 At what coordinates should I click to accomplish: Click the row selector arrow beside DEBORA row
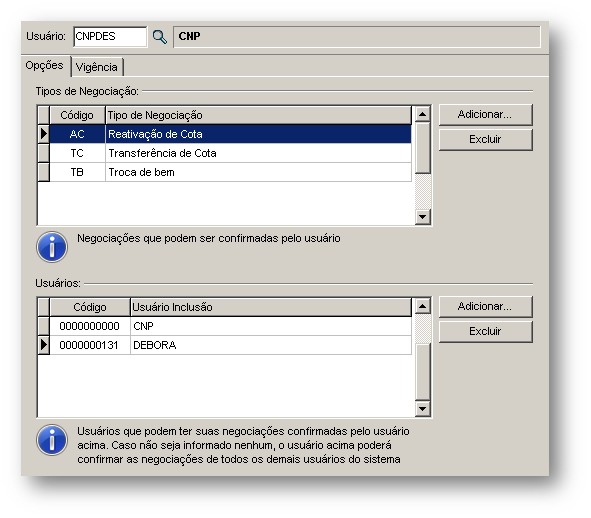click(x=44, y=345)
